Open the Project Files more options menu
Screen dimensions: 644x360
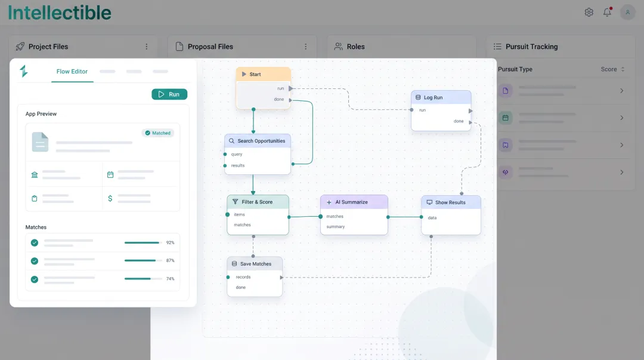[146, 47]
